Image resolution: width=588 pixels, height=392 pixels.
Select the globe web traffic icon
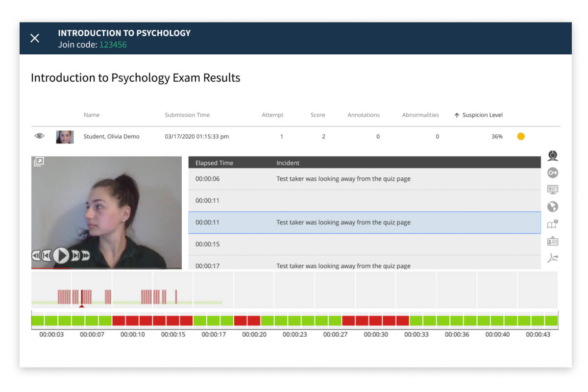coord(553,207)
